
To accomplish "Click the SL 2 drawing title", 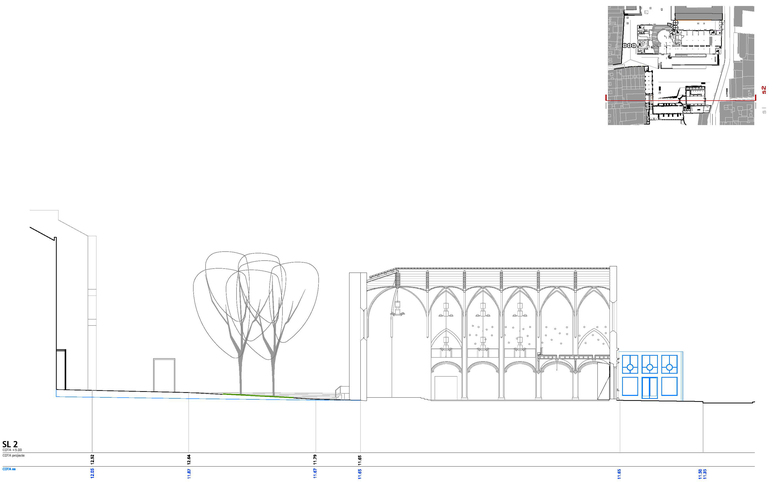I will tap(12, 443).
